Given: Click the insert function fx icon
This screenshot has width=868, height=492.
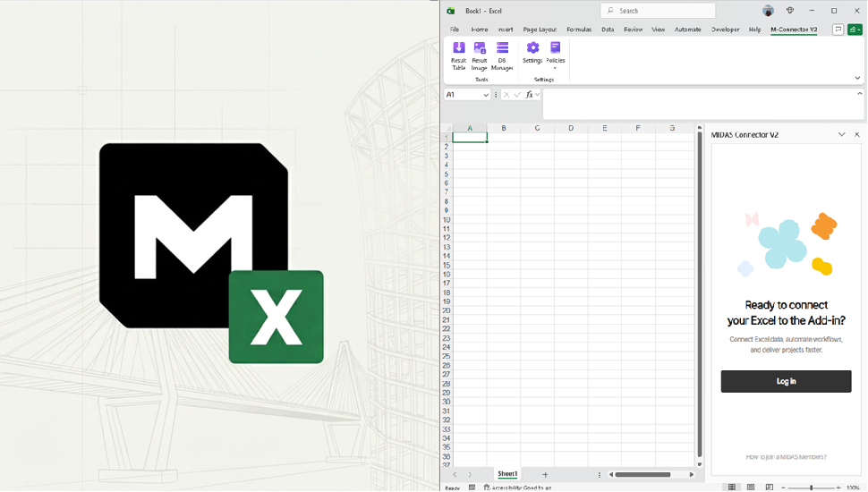Looking at the screenshot, I should tap(530, 95).
